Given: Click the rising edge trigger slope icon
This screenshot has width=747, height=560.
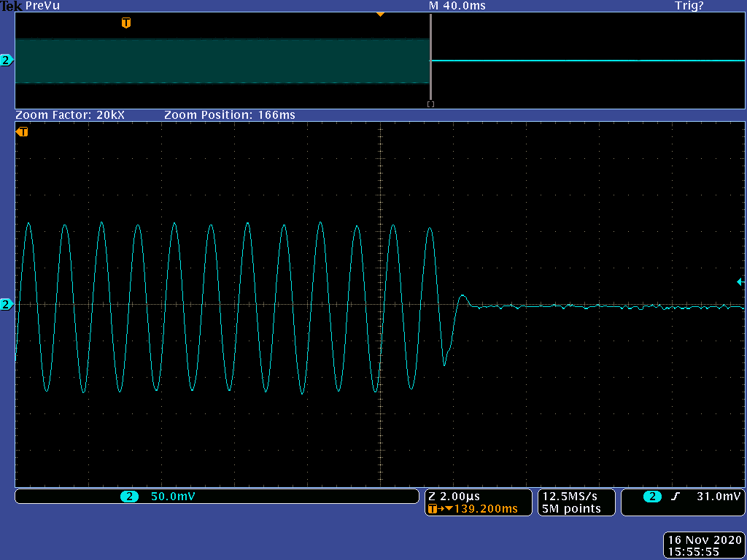Looking at the screenshot, I should (x=676, y=497).
